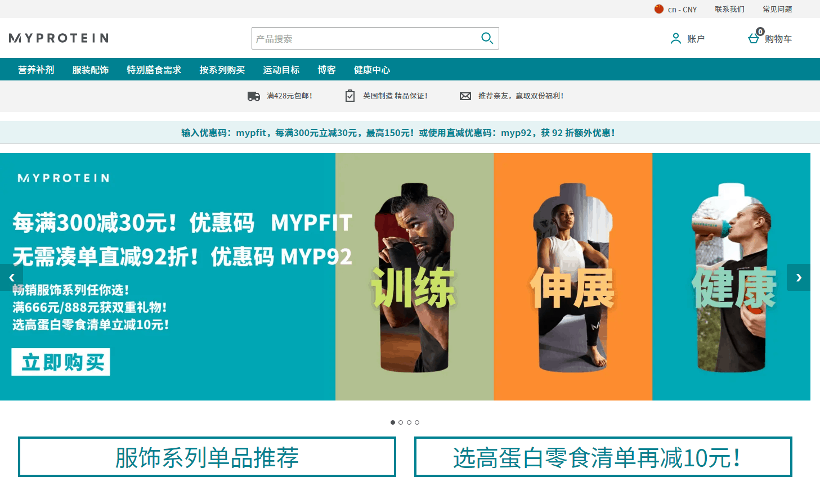Click the 每满300减30元 banner headline

coord(182,223)
